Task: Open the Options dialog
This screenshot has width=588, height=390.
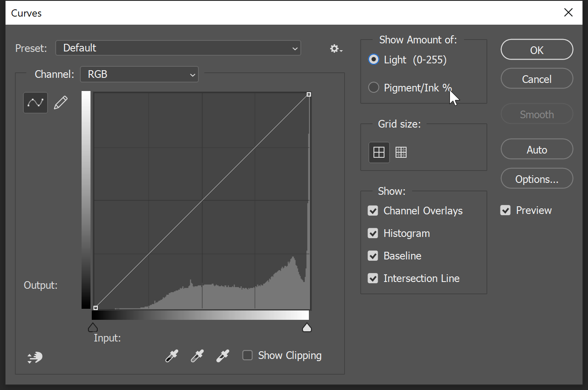Action: tap(537, 178)
